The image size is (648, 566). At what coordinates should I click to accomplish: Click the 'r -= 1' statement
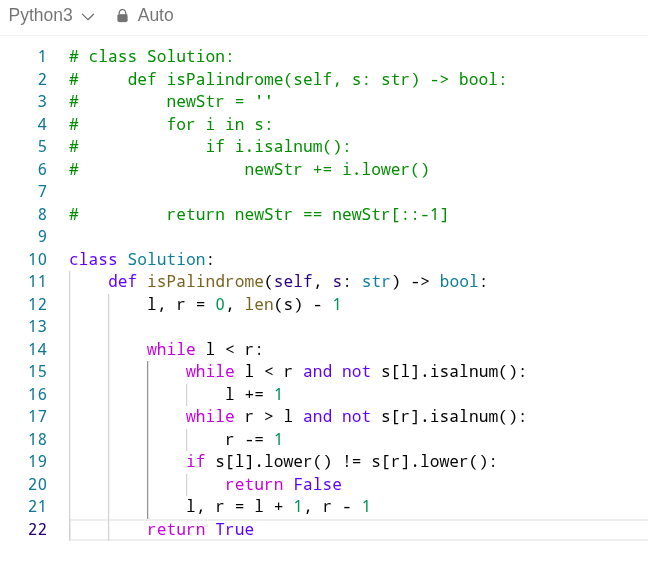(254, 440)
